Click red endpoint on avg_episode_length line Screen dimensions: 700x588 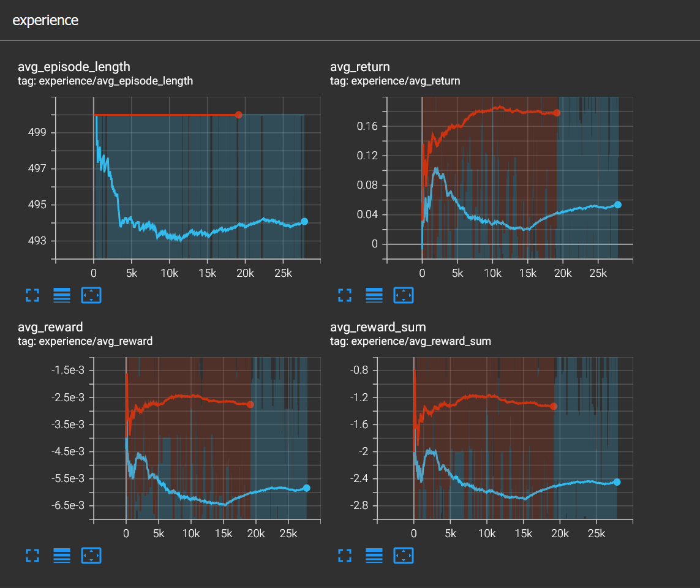[x=239, y=115]
